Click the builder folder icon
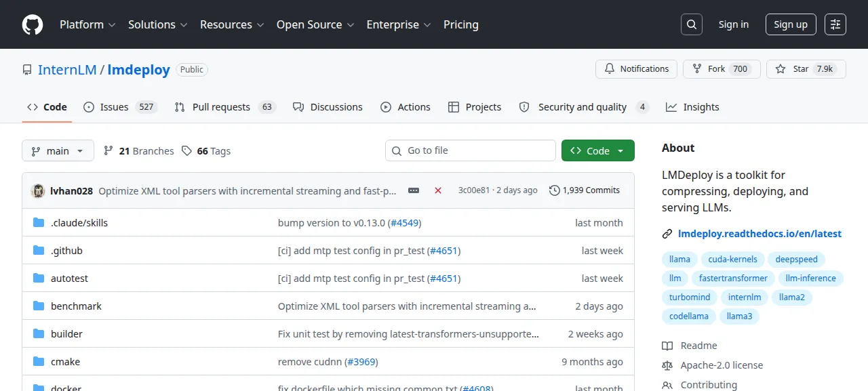This screenshot has width=868, height=391. coord(39,334)
